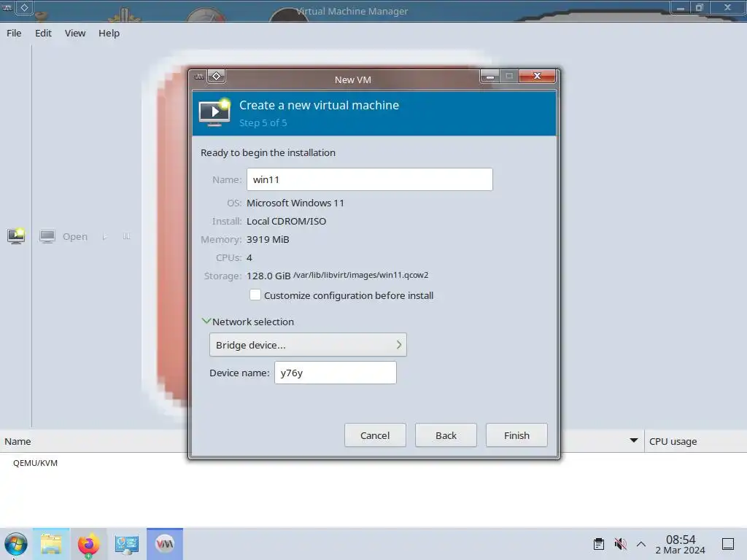Close the New VM dialog
The image size is (747, 560).
pyautogui.click(x=538, y=76)
